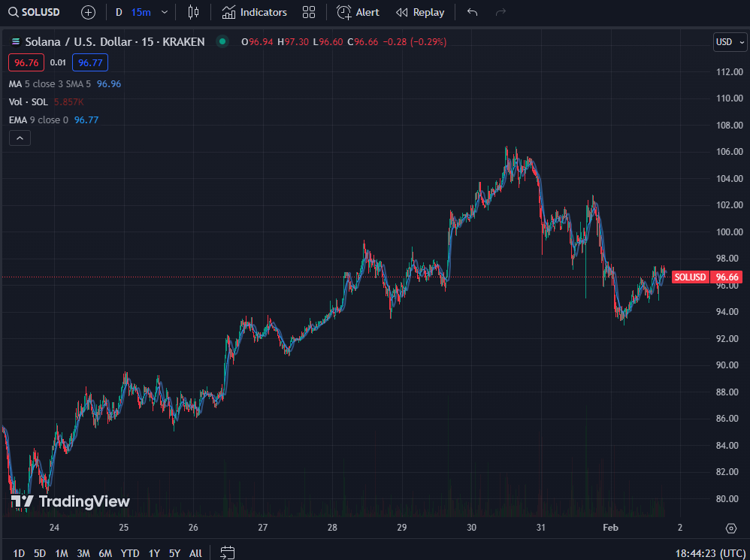Screen dimensions: 750x560
Task: Open the candlestick chart style menu
Action: pyautogui.click(x=193, y=13)
